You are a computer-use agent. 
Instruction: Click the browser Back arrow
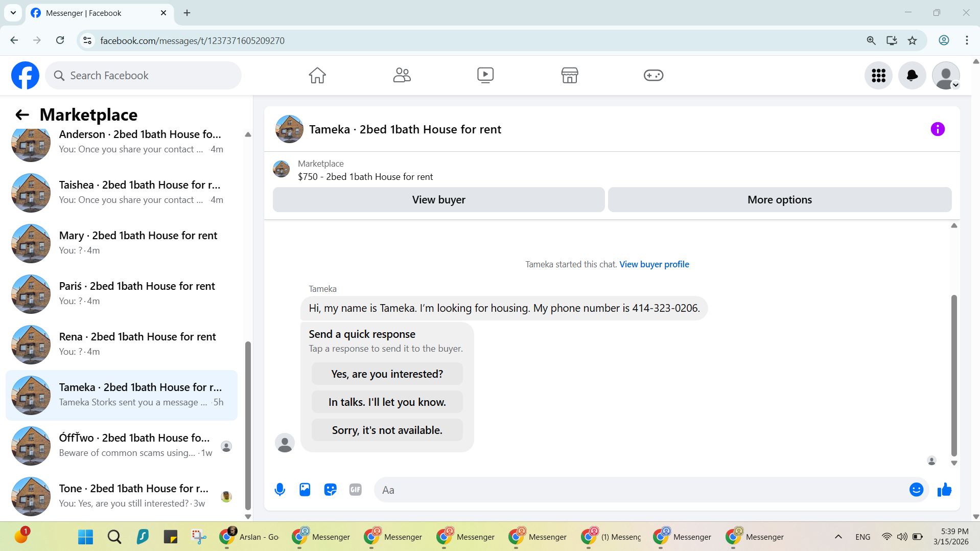click(x=14, y=40)
